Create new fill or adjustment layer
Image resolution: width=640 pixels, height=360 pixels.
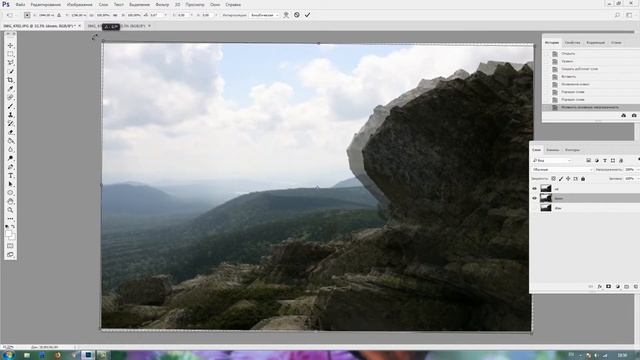click(618, 287)
